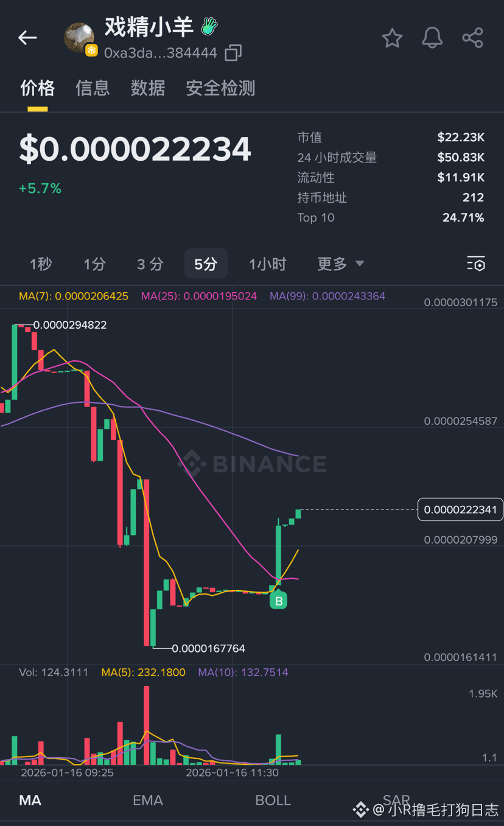The image size is (504, 826).
Task: Add token to favorites with star icon
Action: [392, 38]
